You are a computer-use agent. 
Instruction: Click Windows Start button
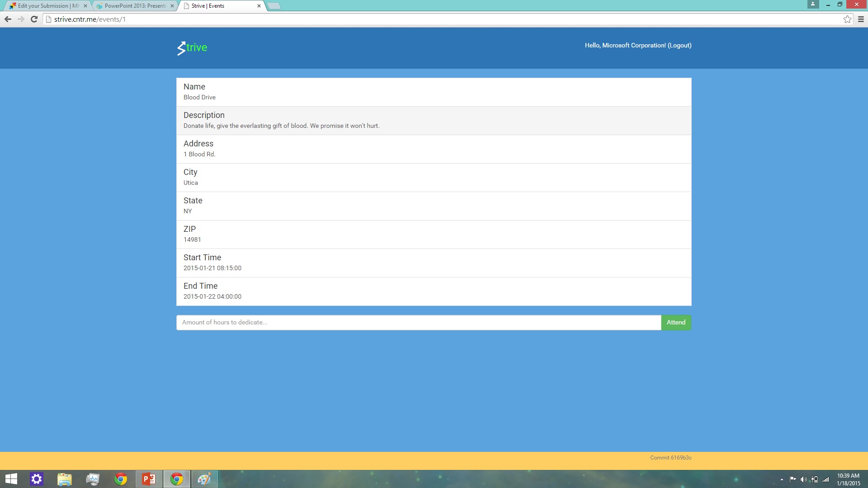point(11,479)
